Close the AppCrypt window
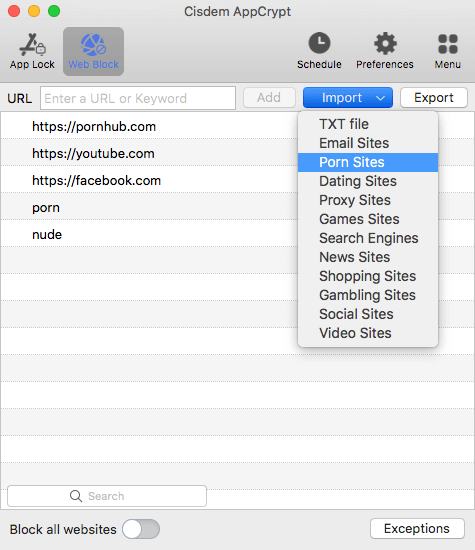475x550 pixels. pos(14,11)
